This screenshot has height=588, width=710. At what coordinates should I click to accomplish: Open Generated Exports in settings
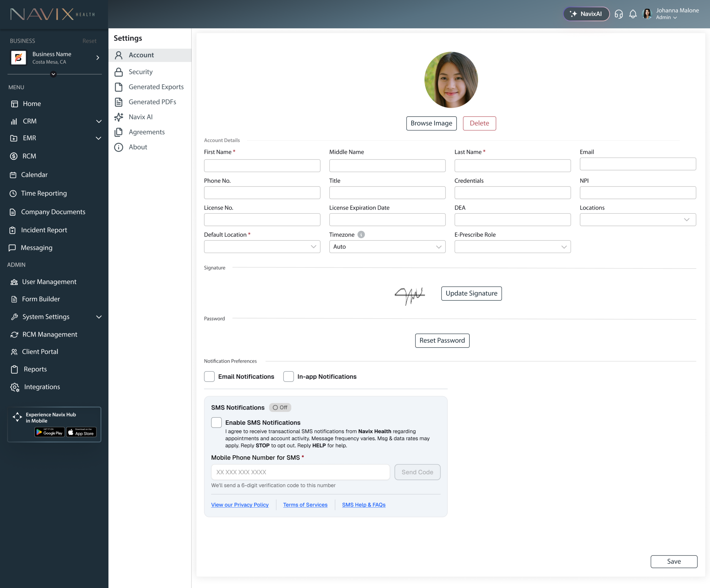(156, 87)
